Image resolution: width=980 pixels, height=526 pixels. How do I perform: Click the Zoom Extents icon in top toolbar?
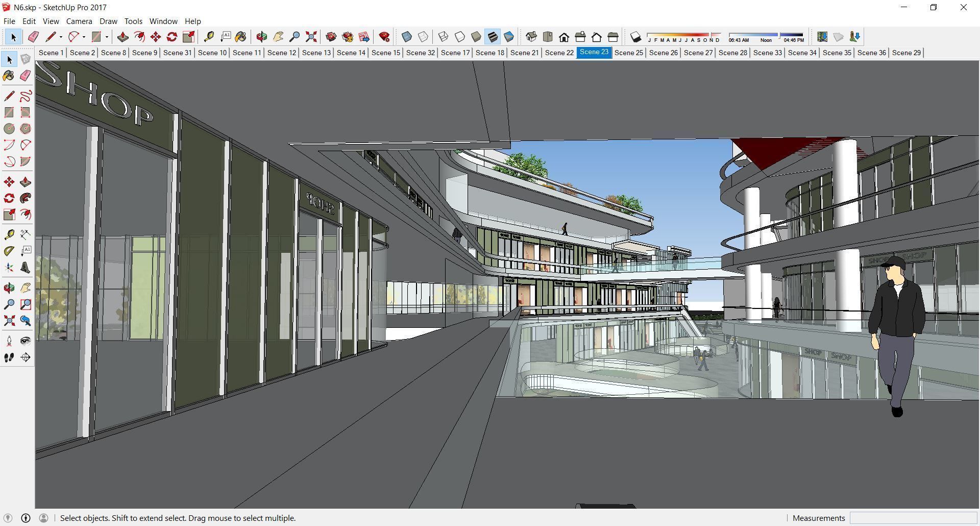tap(311, 37)
